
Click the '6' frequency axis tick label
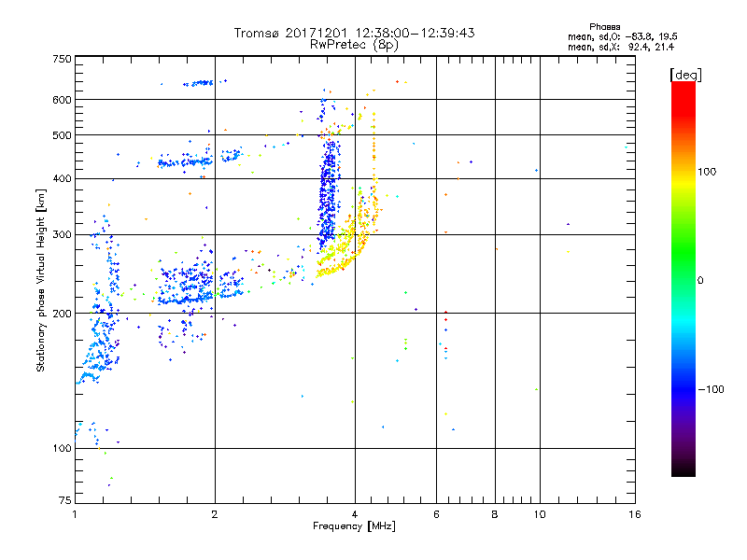pyautogui.click(x=436, y=514)
